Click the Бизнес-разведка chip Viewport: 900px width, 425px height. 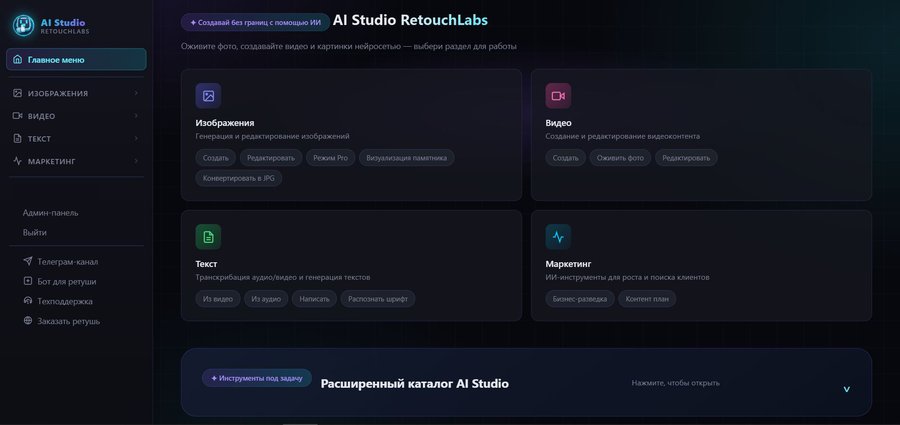point(580,299)
